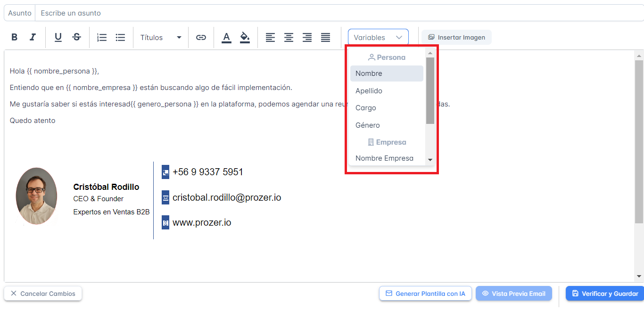
Task: Open the text color picker
Action: pyautogui.click(x=226, y=37)
